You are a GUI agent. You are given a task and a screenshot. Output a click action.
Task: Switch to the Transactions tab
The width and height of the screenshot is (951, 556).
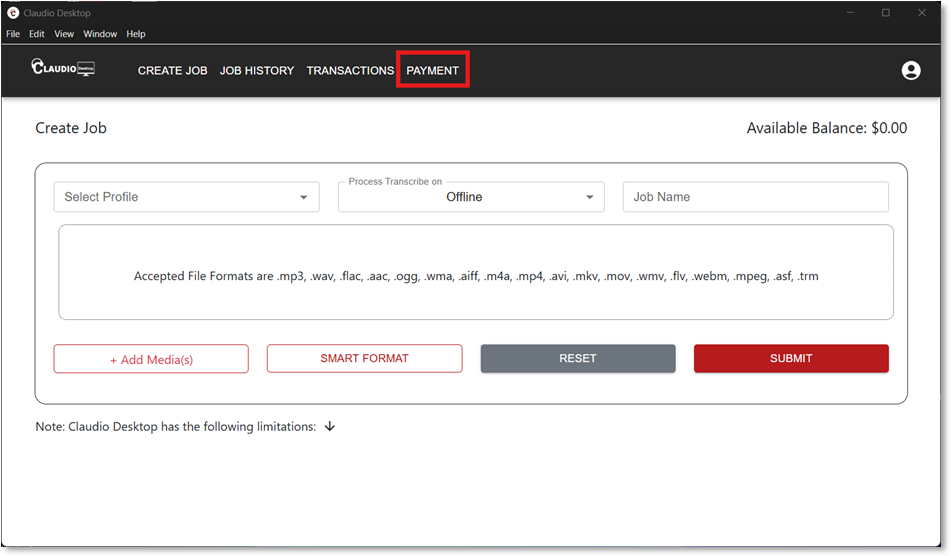(x=350, y=70)
